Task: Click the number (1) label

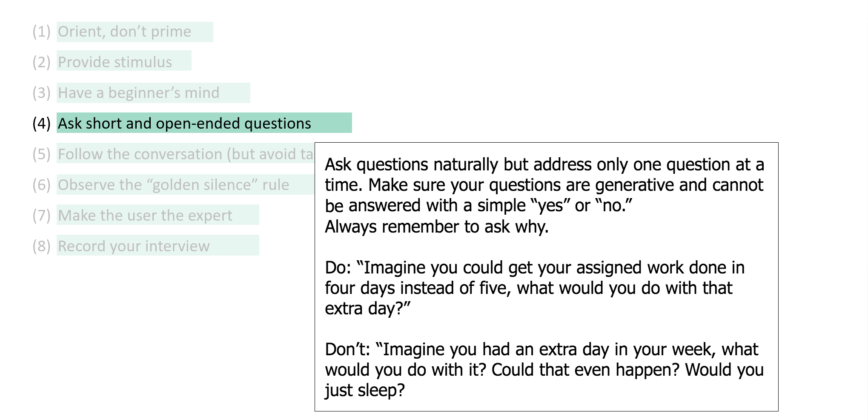Action: tap(41, 32)
